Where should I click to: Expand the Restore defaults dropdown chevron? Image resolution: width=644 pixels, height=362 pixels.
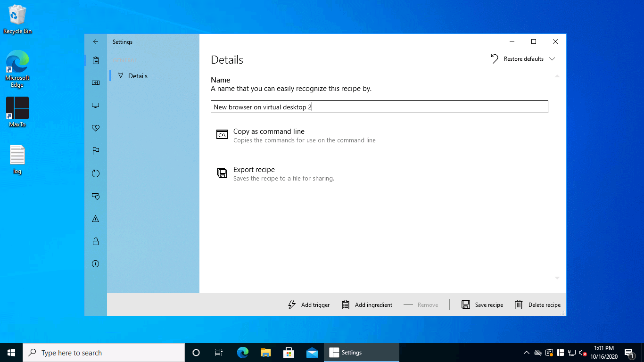[552, 59]
